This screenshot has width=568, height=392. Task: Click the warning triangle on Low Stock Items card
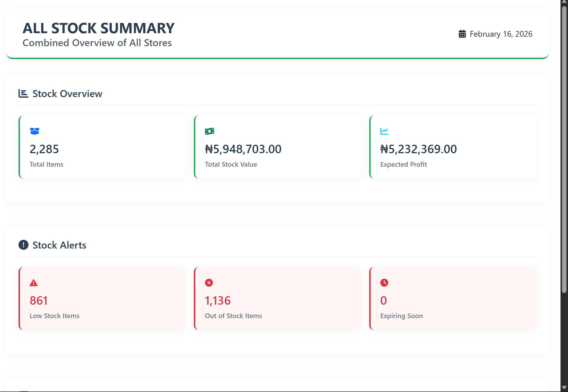tap(34, 283)
